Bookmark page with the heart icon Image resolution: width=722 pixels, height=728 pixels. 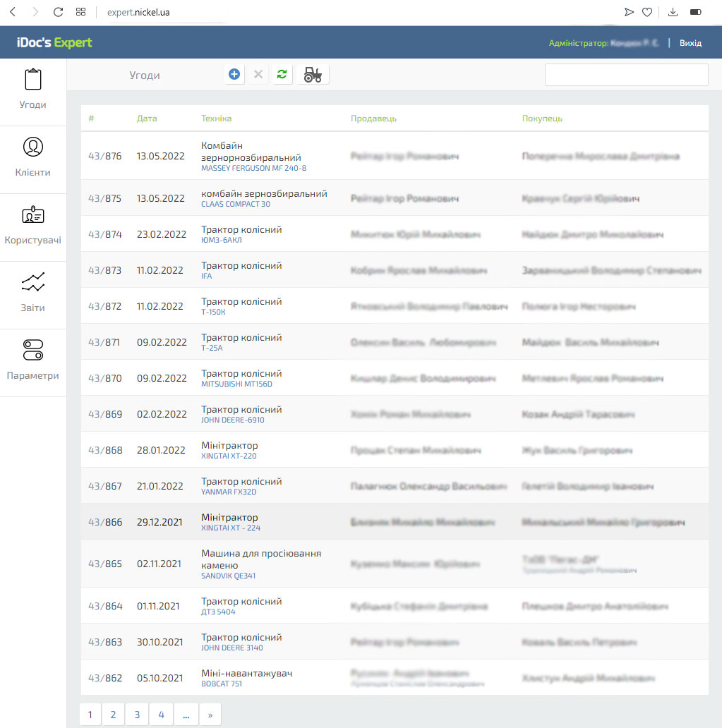[647, 12]
